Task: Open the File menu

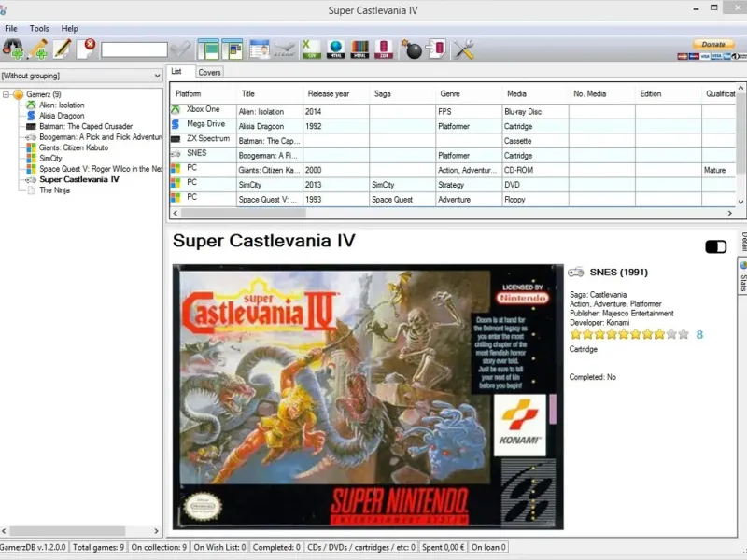Action: click(x=11, y=29)
